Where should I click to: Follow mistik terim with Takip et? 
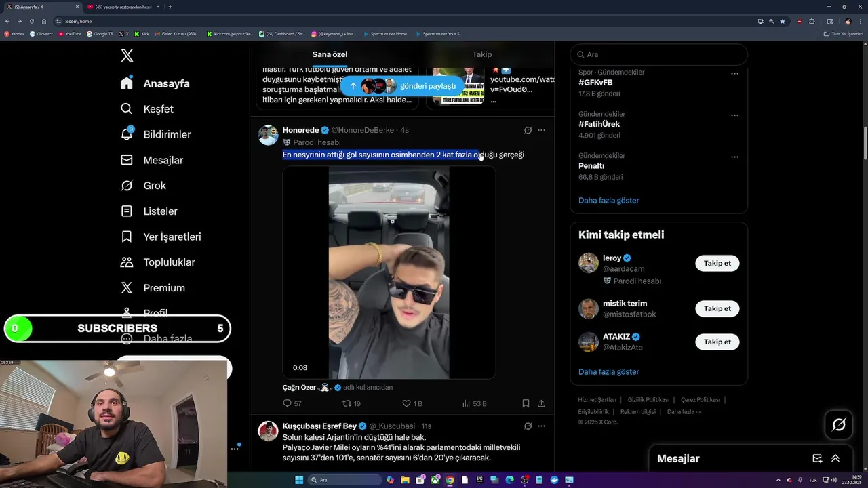pyautogui.click(x=717, y=308)
